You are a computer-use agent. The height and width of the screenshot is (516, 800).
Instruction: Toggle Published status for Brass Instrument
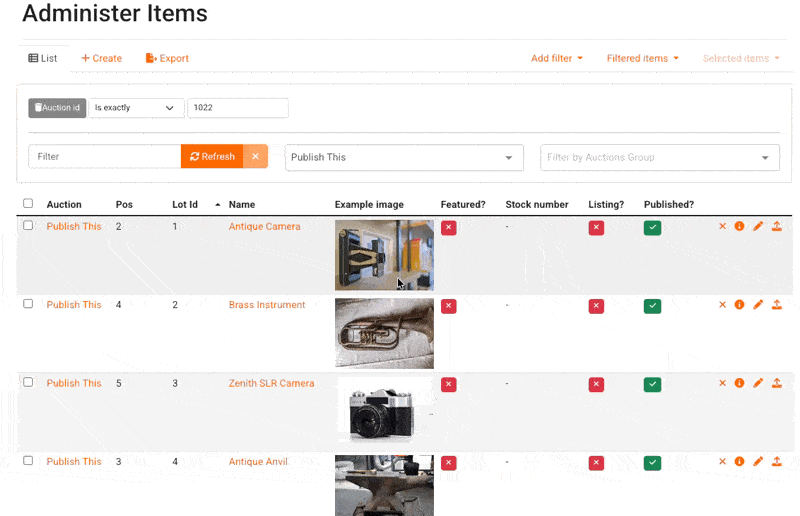[652, 306]
